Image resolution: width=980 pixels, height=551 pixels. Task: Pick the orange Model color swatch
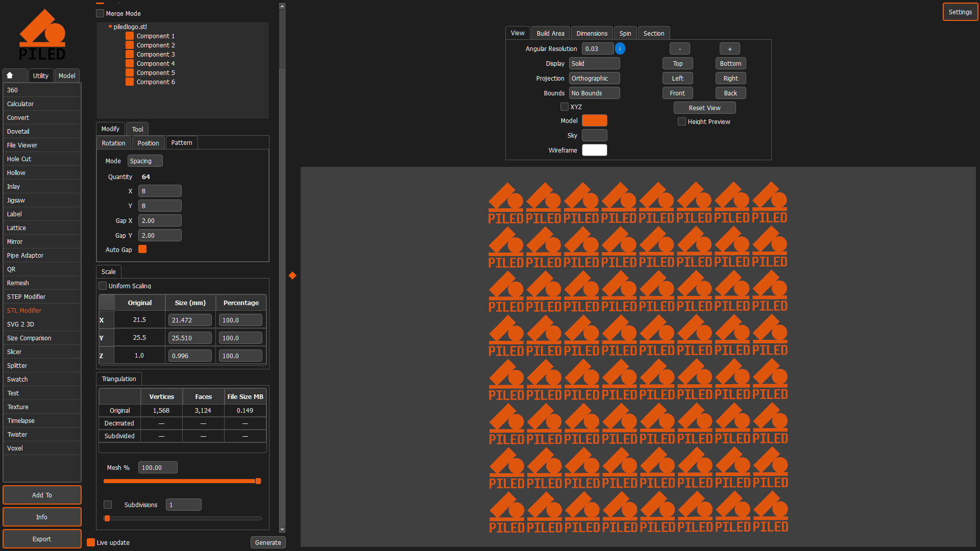click(x=595, y=120)
